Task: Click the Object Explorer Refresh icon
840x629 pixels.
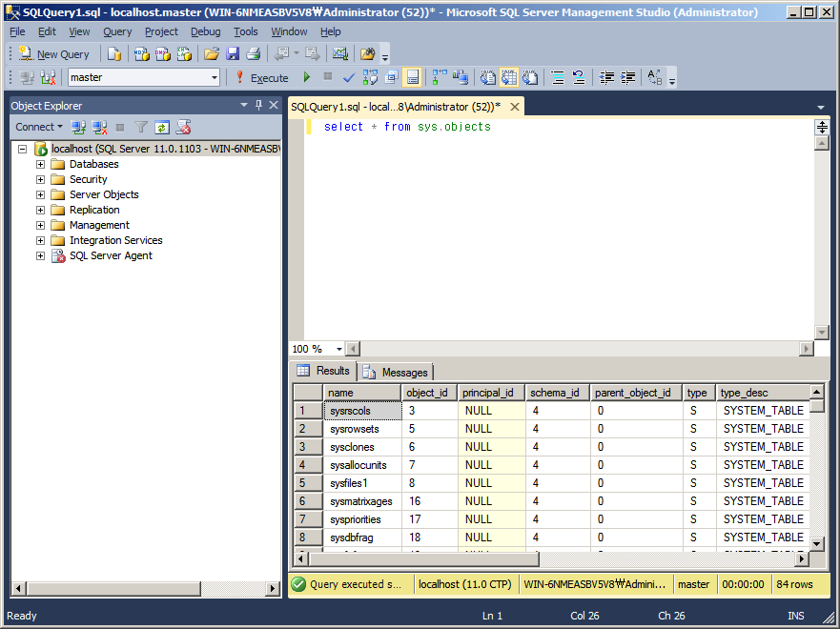Action: 162,127
